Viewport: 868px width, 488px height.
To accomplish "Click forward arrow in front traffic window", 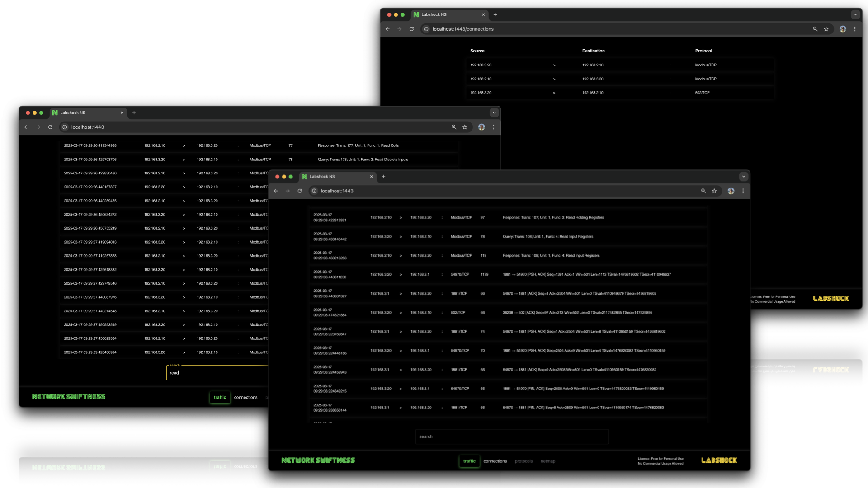I will tap(288, 191).
